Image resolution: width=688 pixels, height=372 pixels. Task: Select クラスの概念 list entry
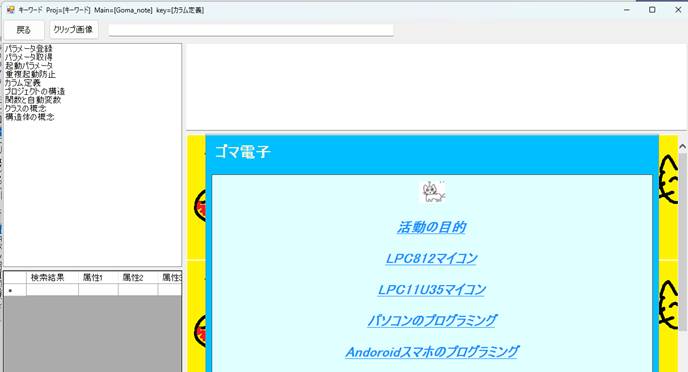[x=25, y=108]
